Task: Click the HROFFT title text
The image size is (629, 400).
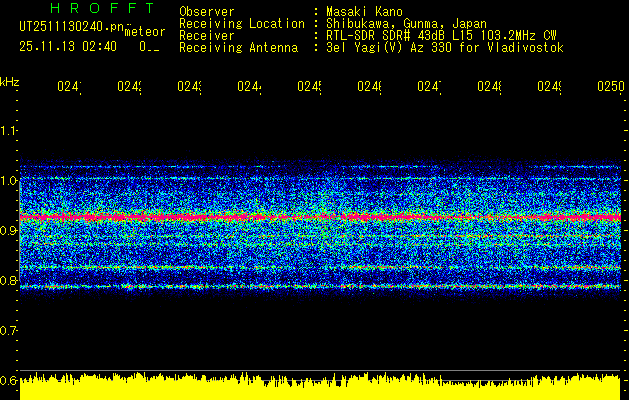Action: coord(102,8)
